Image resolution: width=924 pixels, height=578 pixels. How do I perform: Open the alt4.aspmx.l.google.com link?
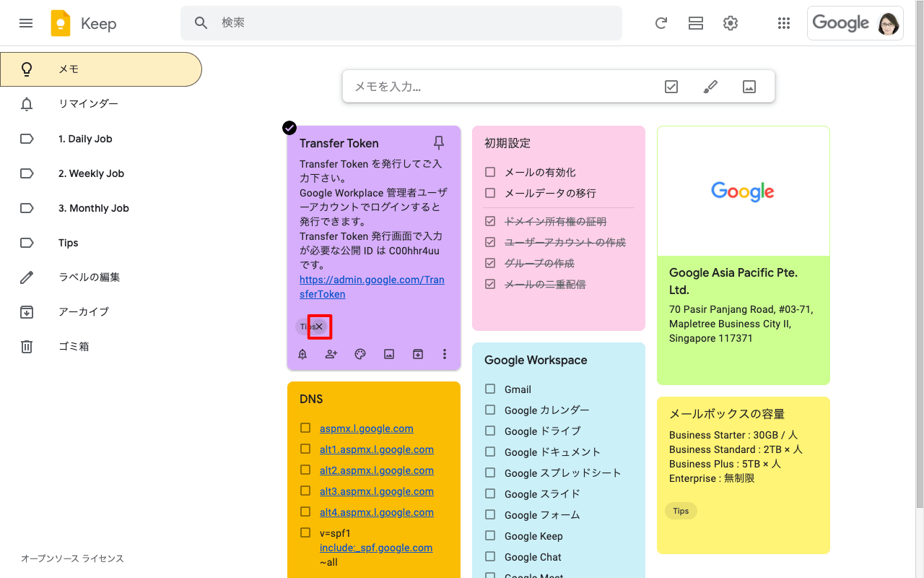377,512
